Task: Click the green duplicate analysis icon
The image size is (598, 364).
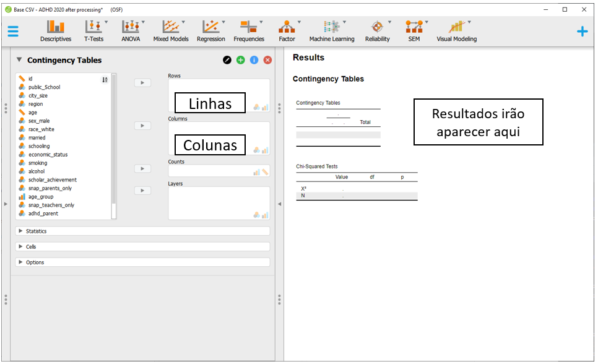Action: point(240,60)
